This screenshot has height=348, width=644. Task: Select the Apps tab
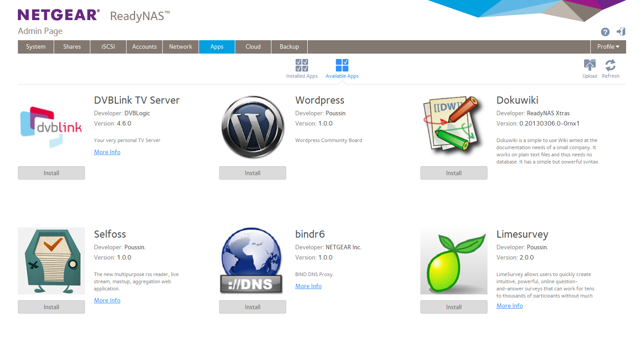(x=217, y=47)
